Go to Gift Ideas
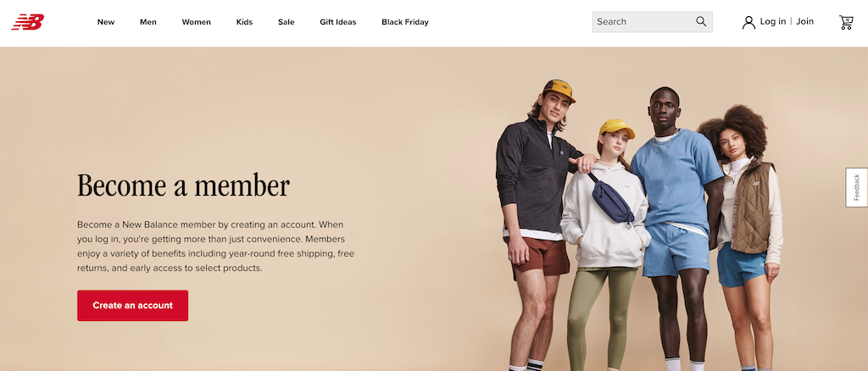Screen dimensions: 868x371 pos(337,22)
